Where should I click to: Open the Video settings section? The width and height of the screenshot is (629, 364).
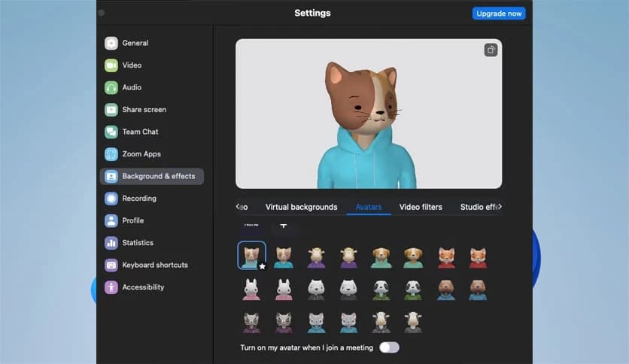pos(123,65)
